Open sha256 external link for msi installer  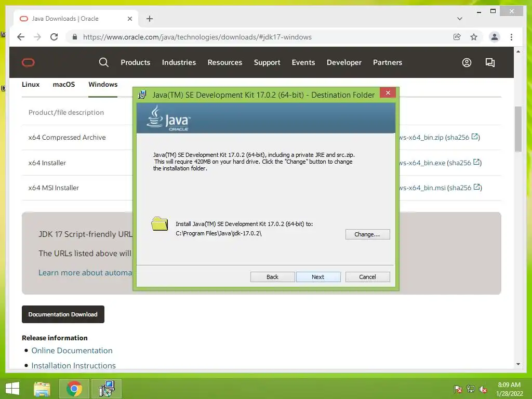tap(465, 188)
